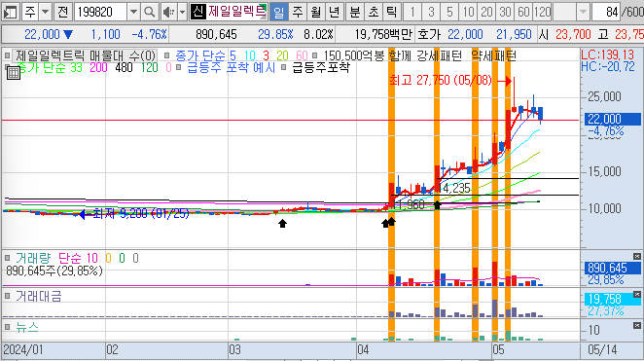
Task: Toggle the left side panel icon
Action: pos(10,12)
